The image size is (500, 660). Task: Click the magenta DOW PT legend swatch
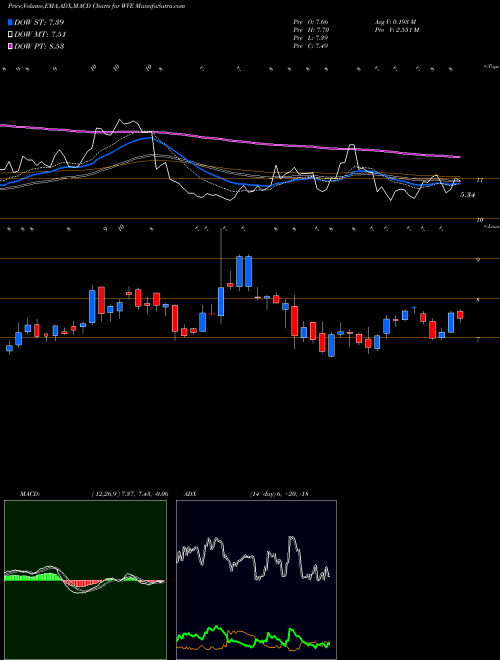pos(10,46)
